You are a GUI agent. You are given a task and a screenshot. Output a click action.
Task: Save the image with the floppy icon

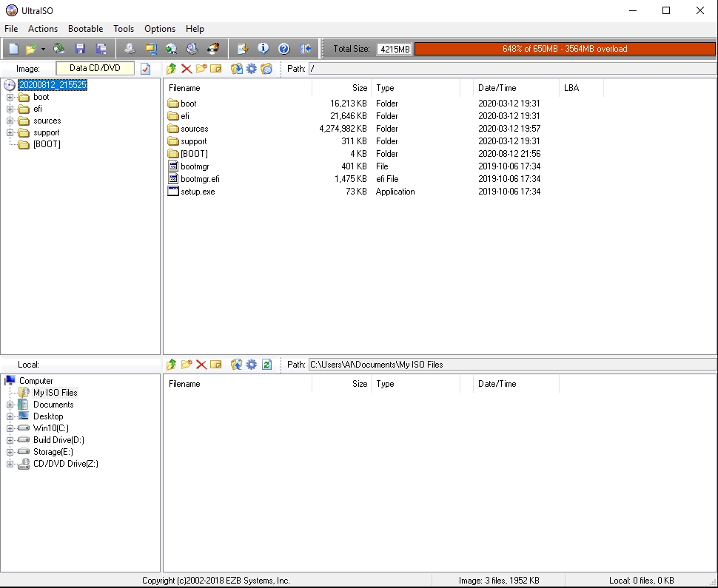click(x=80, y=49)
